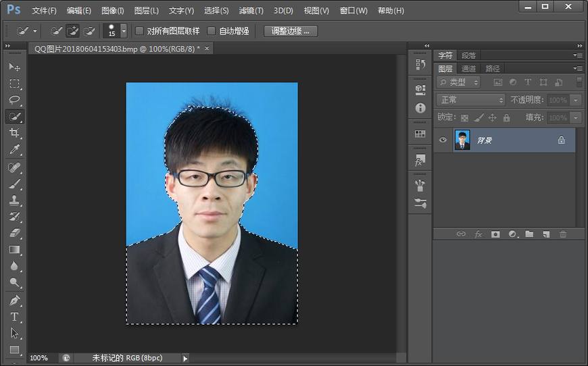
Task: Enable 自动增强 checkbox
Action: (212, 30)
